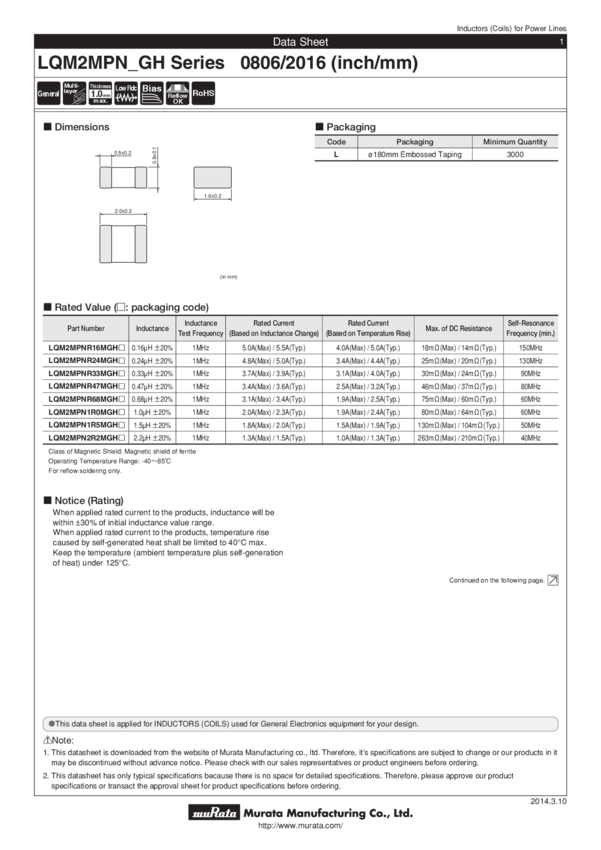The height and width of the screenshot is (850, 601).
Task: Click the Operating Temperature Range line
Action: click(109, 461)
